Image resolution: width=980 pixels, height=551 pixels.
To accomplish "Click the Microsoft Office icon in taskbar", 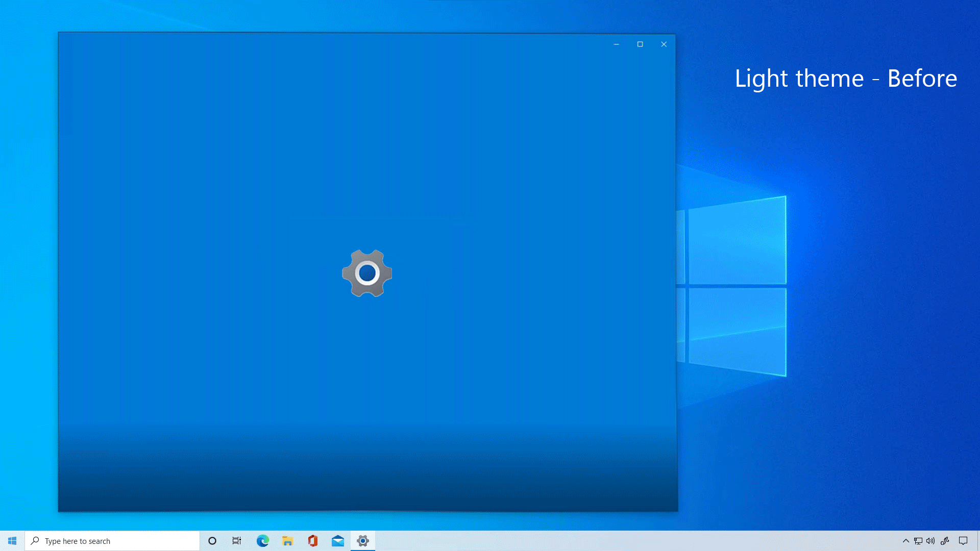I will 313,541.
